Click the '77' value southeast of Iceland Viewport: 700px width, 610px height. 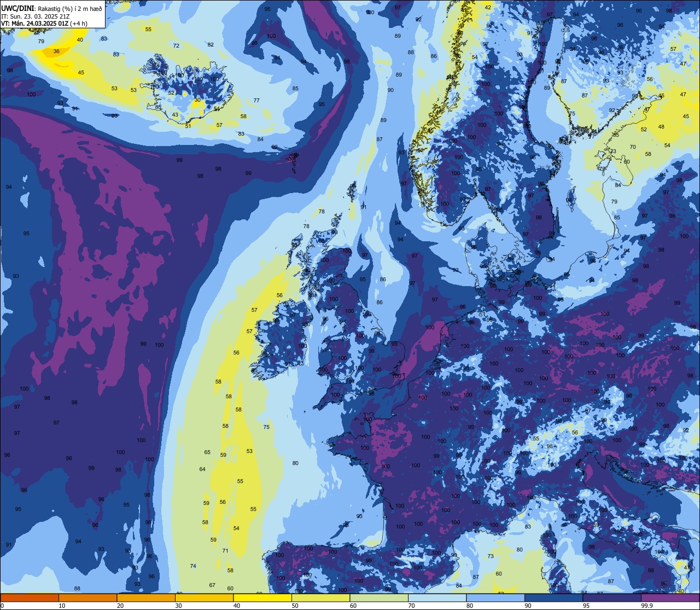(x=256, y=101)
